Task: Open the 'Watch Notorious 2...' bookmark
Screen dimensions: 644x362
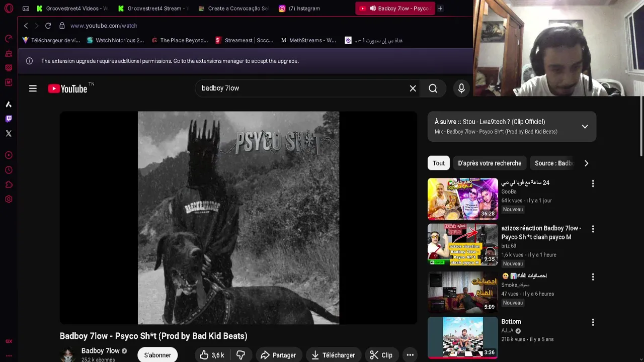Action: (x=115, y=40)
